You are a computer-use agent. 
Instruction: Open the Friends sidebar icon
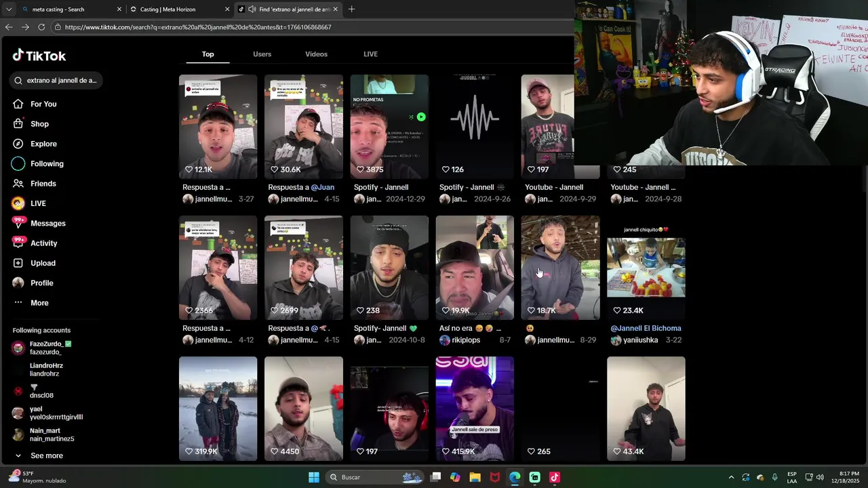pyautogui.click(x=18, y=184)
